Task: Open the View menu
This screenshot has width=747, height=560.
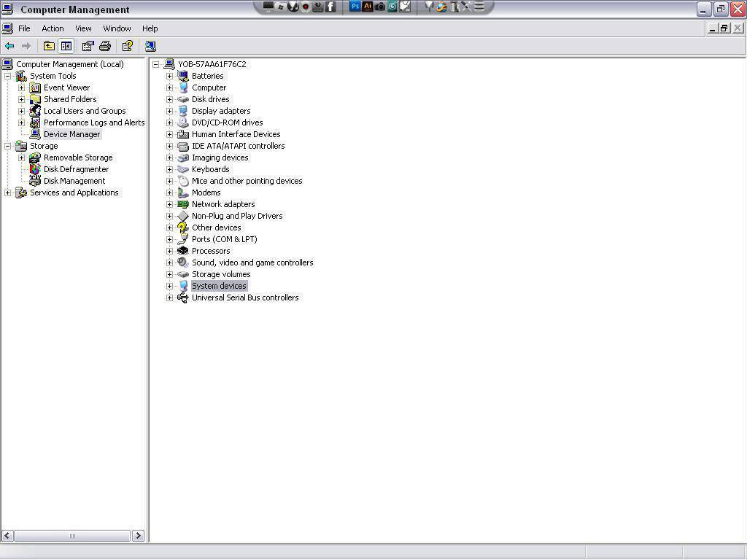Action: pyautogui.click(x=83, y=28)
